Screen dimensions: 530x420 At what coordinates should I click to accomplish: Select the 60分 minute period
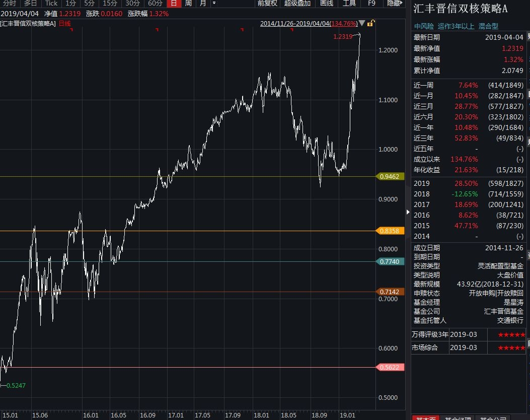[x=155, y=4]
